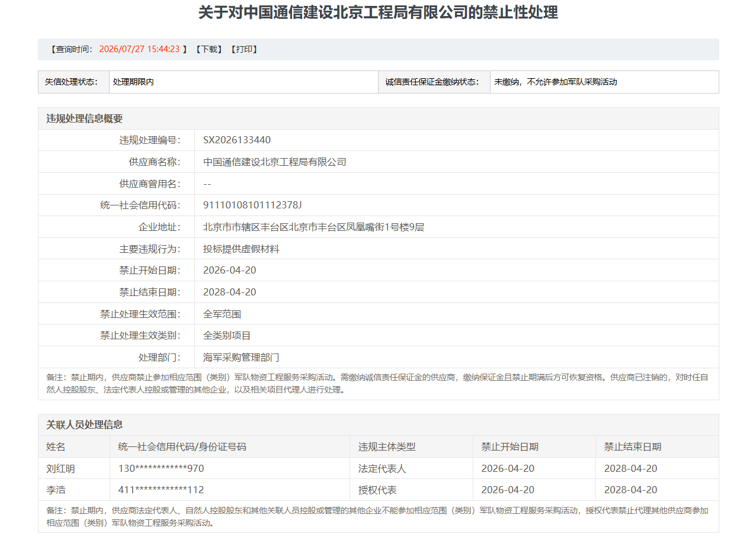Select the query timestamp 2026/07/27 15:44:23

click(139, 49)
